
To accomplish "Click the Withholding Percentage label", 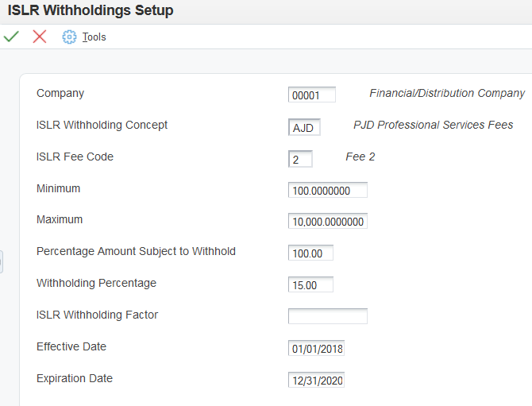I will (x=96, y=283).
